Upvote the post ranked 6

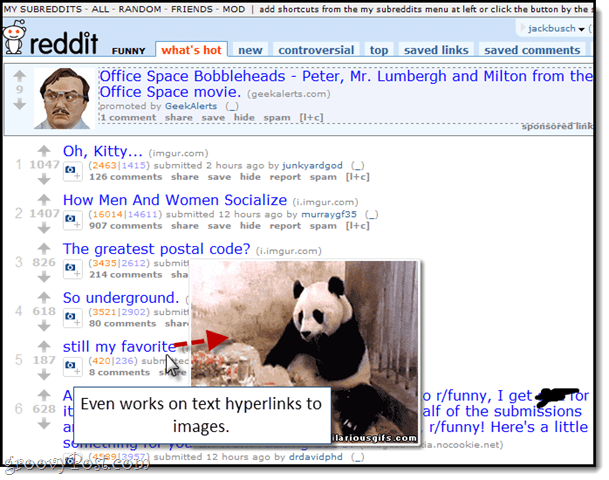pyautogui.click(x=44, y=395)
